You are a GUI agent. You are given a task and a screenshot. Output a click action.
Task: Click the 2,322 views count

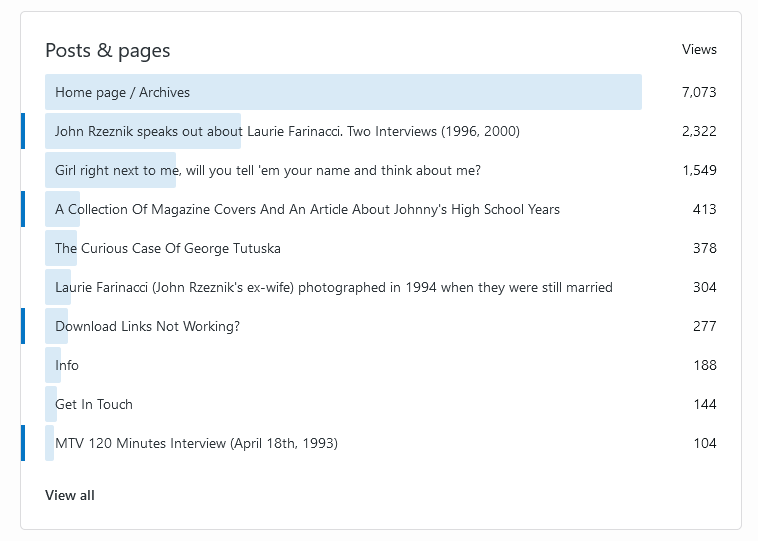pyautogui.click(x=699, y=131)
